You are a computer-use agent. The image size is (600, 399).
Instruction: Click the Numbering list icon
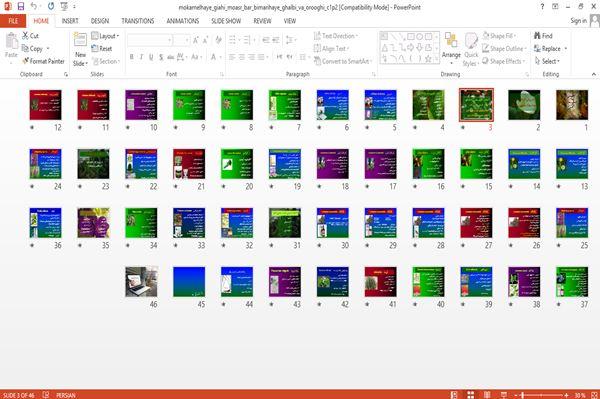pos(247,40)
